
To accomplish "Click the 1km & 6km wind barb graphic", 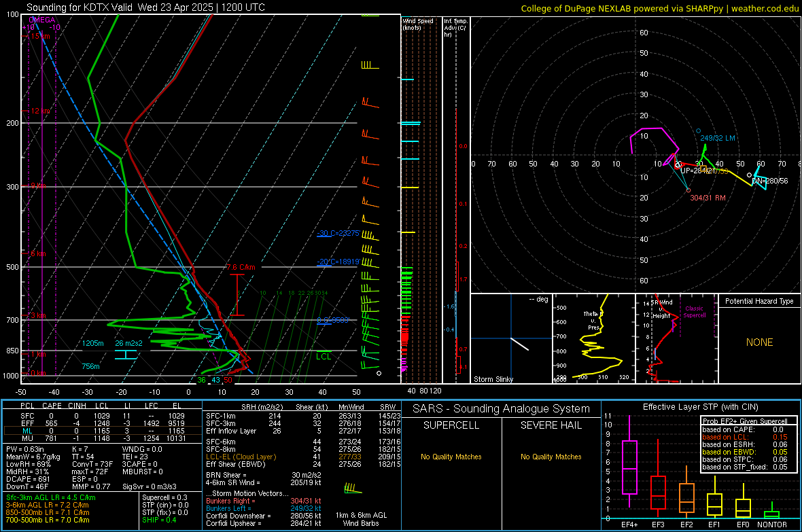I will pyautogui.click(x=353, y=489).
